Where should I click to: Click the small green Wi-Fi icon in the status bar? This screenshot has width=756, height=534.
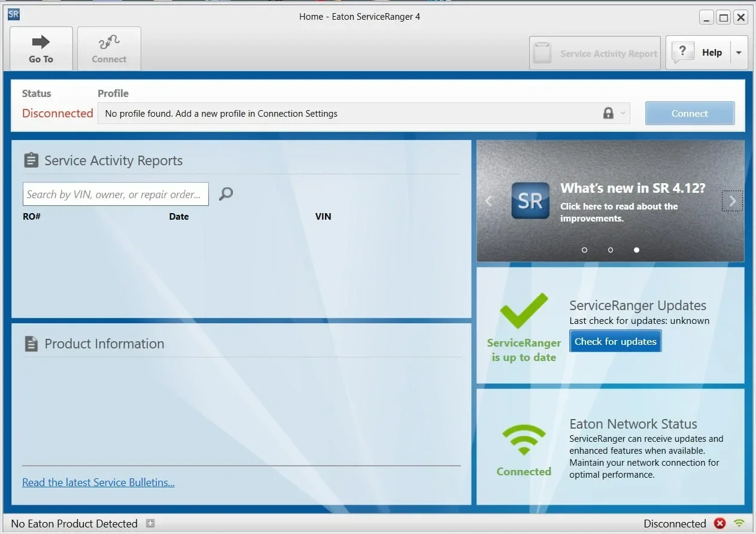point(739,524)
